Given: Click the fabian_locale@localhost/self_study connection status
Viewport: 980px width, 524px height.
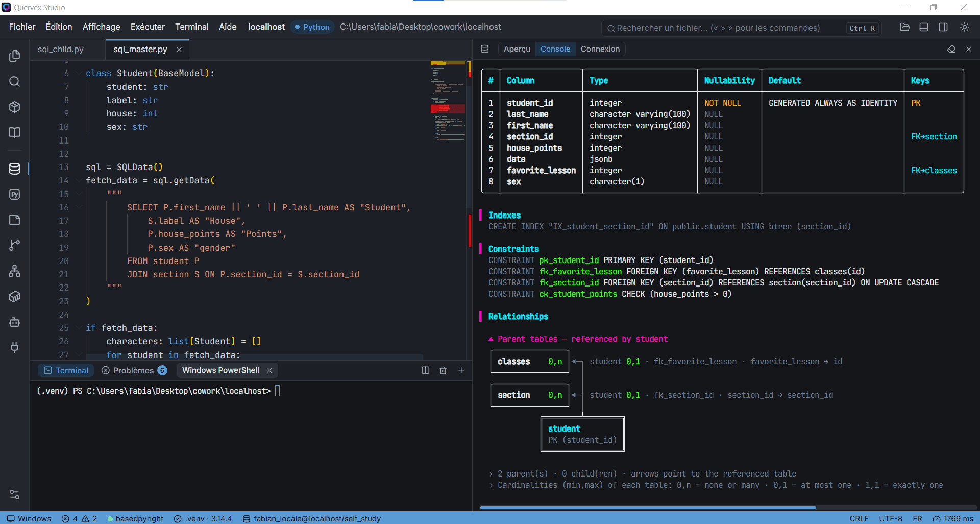Looking at the screenshot, I should (311, 518).
